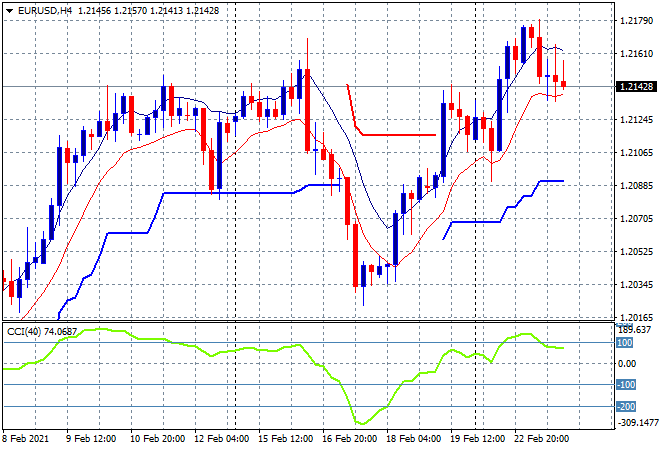The width and height of the screenshot is (660, 450).
Task: Click the CCI 100 level label
Action: point(624,343)
